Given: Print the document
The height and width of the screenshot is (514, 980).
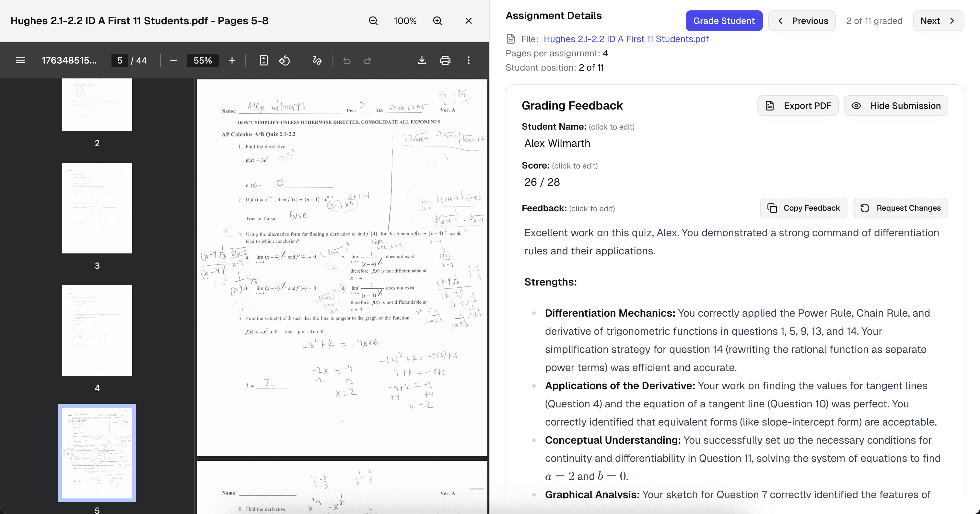Looking at the screenshot, I should [445, 60].
